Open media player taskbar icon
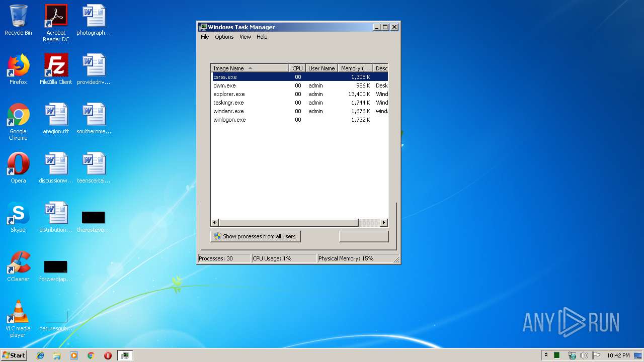Screen dimensions: 644x362 tap(74, 355)
